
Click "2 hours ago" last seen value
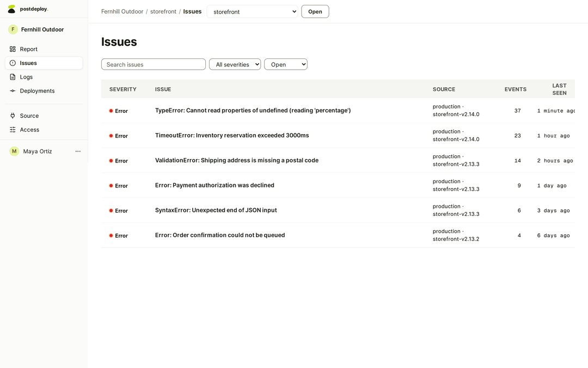click(x=555, y=161)
